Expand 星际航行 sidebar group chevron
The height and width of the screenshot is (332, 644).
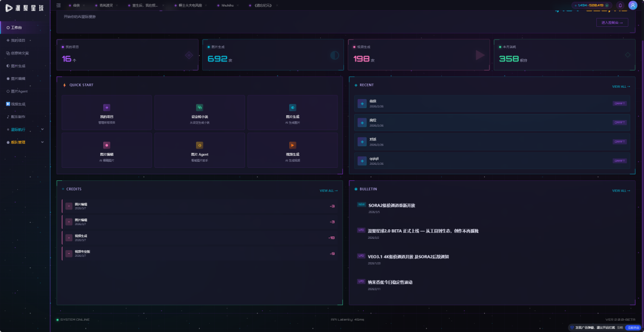[42, 129]
